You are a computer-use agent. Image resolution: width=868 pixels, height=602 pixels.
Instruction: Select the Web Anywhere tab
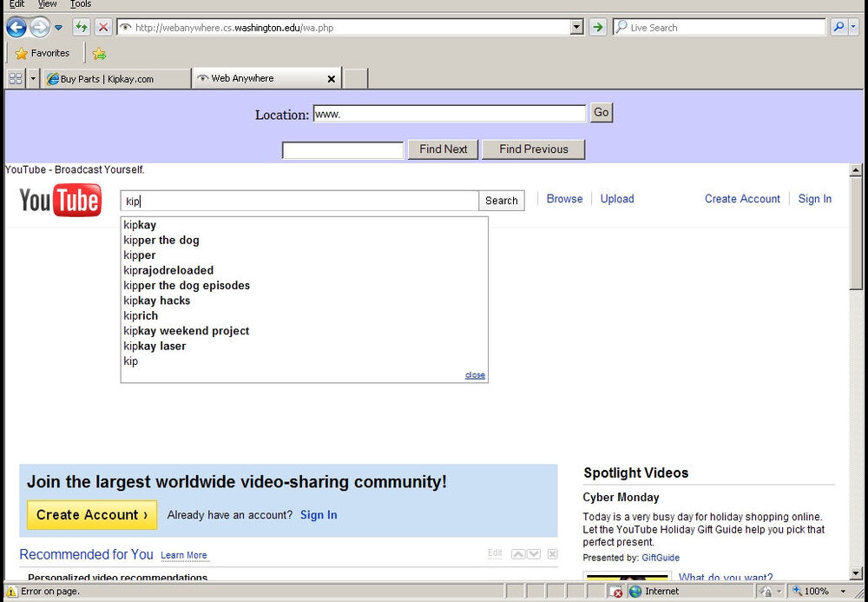click(x=260, y=78)
